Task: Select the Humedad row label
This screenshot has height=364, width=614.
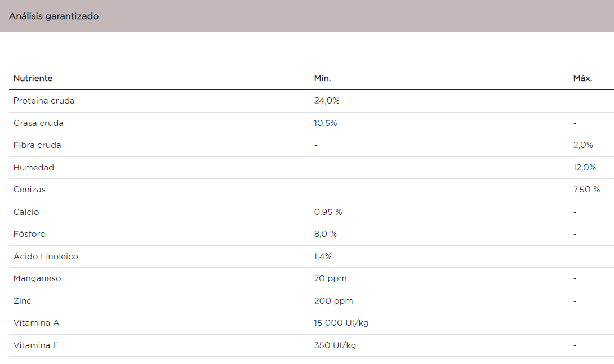Action: [x=34, y=168]
